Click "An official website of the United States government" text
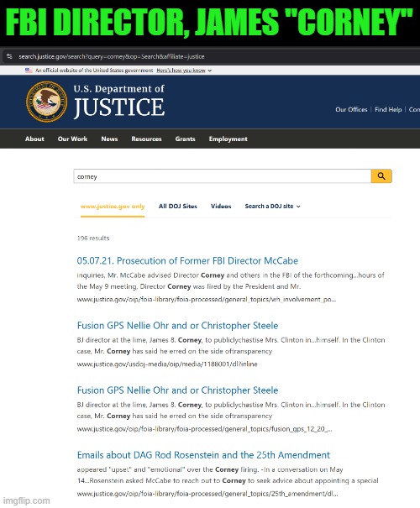 tap(94, 71)
